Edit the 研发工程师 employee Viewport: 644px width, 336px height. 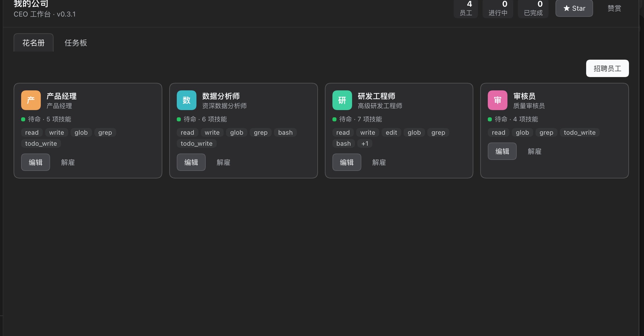point(347,162)
